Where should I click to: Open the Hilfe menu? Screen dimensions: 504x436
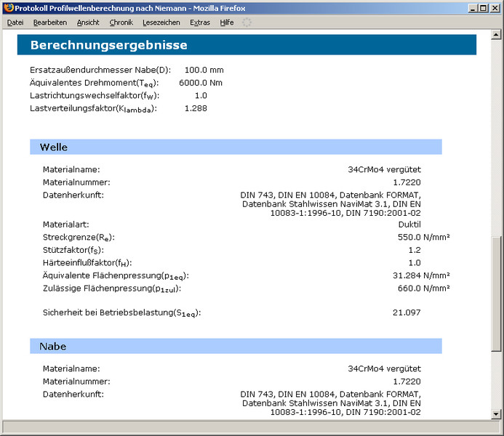[x=227, y=23]
